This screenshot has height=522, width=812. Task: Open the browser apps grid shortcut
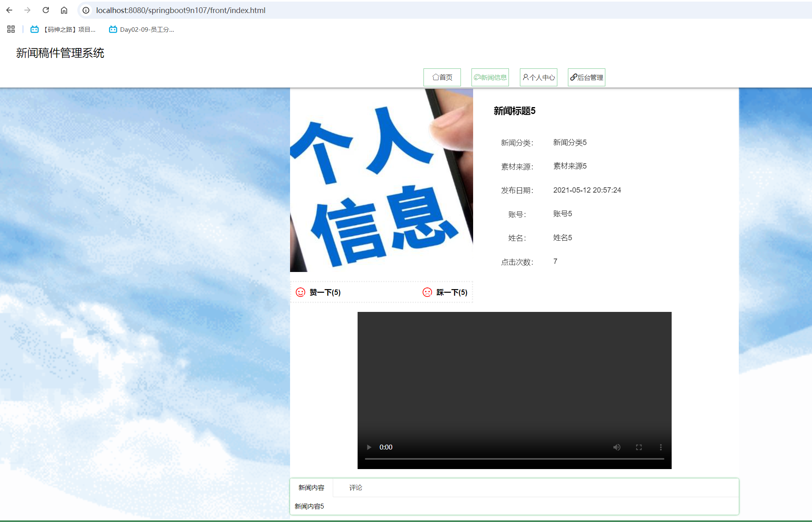point(11,29)
